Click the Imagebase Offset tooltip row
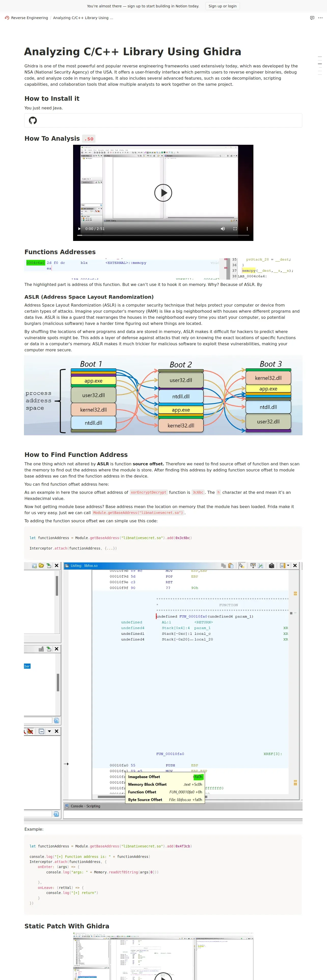The width and height of the screenshot is (327, 980). pyautogui.click(x=165, y=777)
